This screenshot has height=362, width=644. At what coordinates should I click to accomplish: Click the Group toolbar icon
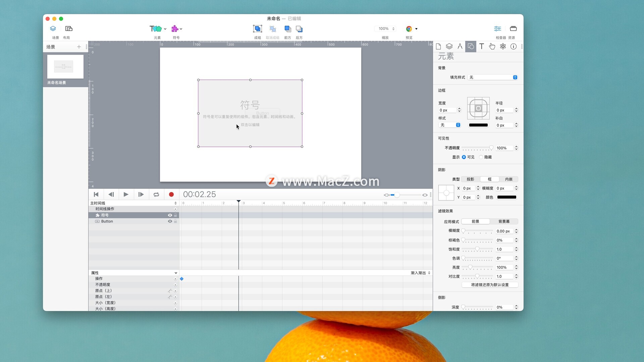(x=257, y=28)
